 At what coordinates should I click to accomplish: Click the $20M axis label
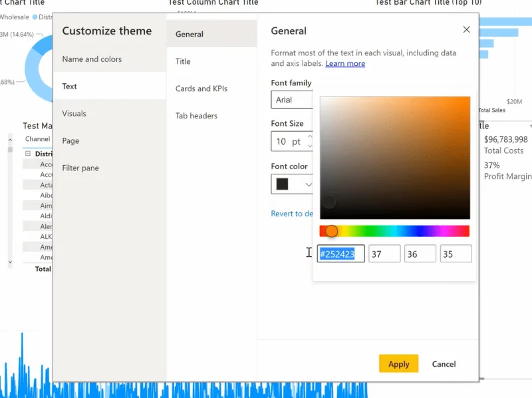(514, 102)
